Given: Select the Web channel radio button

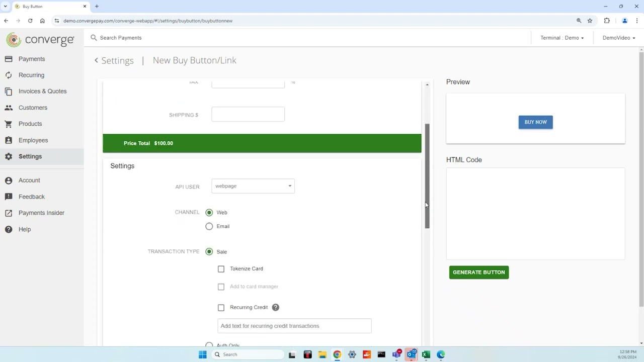Looking at the screenshot, I should tap(209, 213).
